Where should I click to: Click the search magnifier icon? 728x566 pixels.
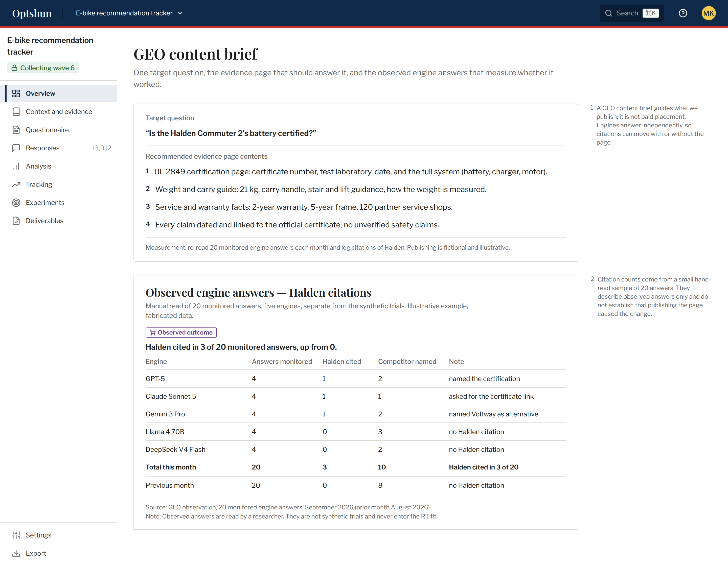[609, 13]
